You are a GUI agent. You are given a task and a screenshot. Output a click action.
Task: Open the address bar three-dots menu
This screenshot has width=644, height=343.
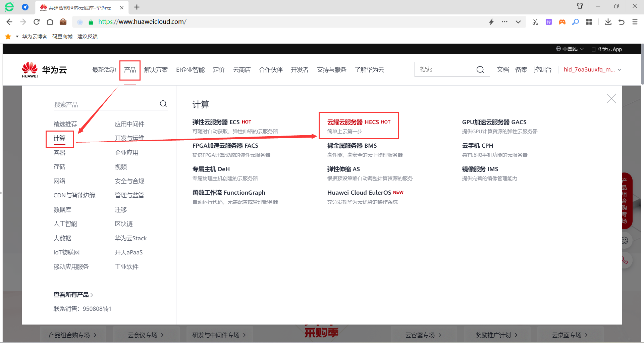tap(504, 22)
